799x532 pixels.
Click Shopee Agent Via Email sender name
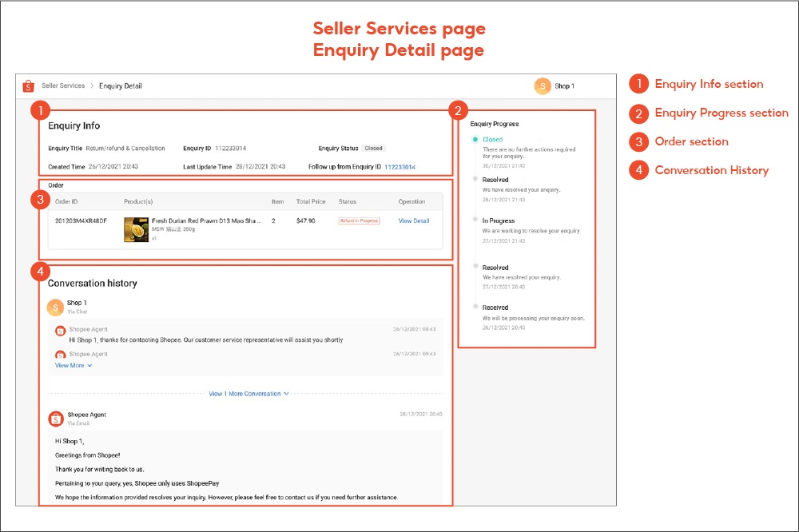click(86, 415)
